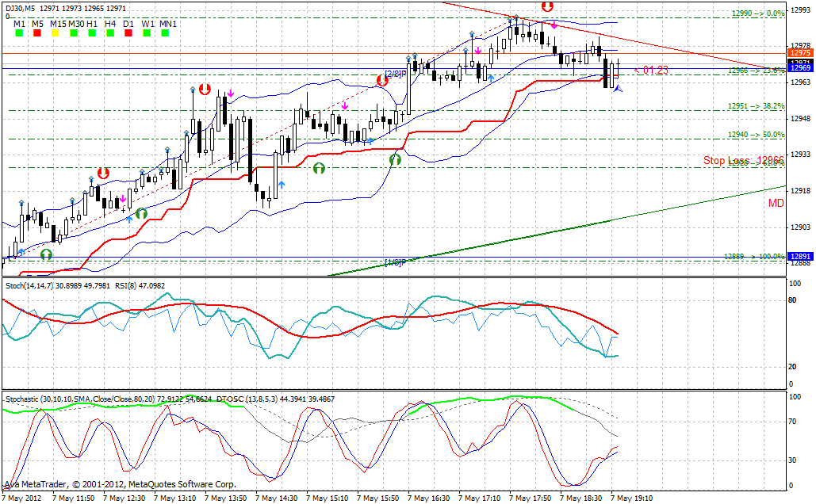Click the '7 May 13:10' time axis label
Image resolution: width=816 pixels, height=504 pixels.
point(174,498)
